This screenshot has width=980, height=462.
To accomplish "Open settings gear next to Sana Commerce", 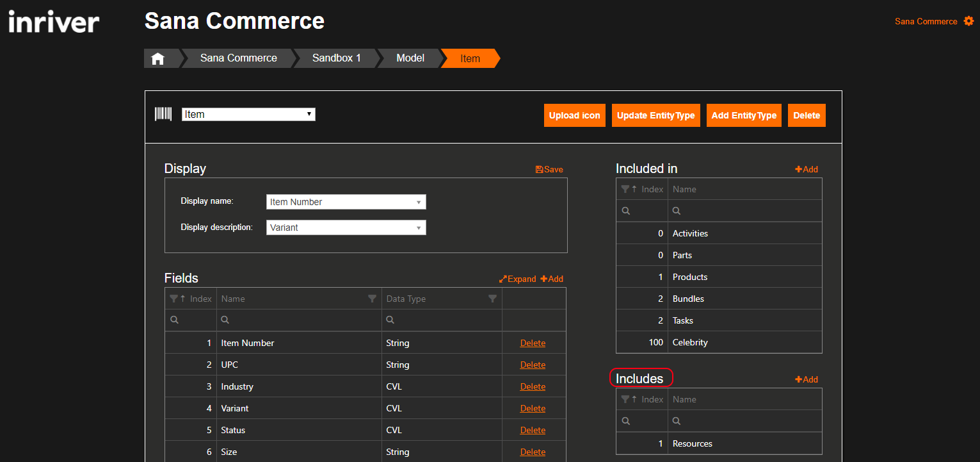I will (x=968, y=21).
